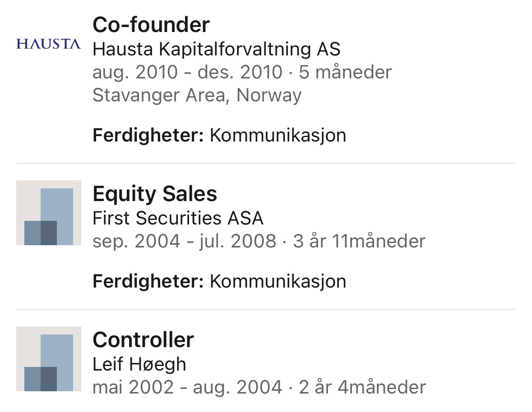Tap the Leif Høegh placeholder logo
This screenshot has width=532, height=412.
coord(49,359)
